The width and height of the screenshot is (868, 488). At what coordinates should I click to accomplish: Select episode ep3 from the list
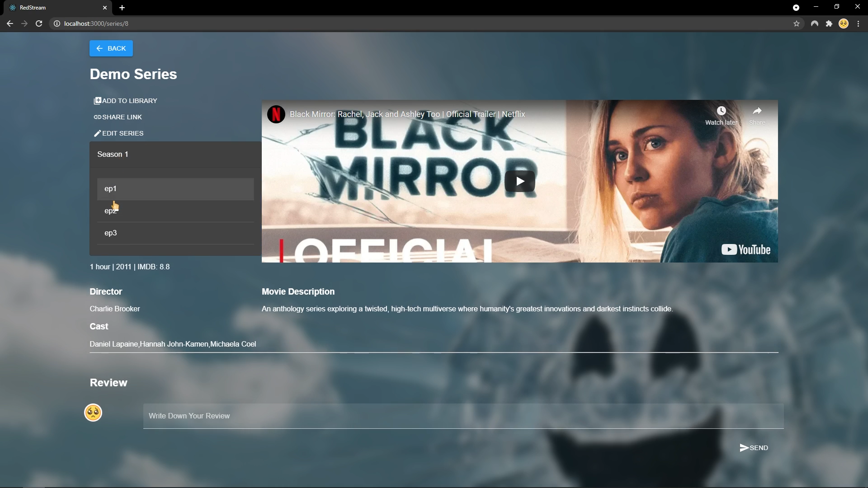click(x=175, y=233)
